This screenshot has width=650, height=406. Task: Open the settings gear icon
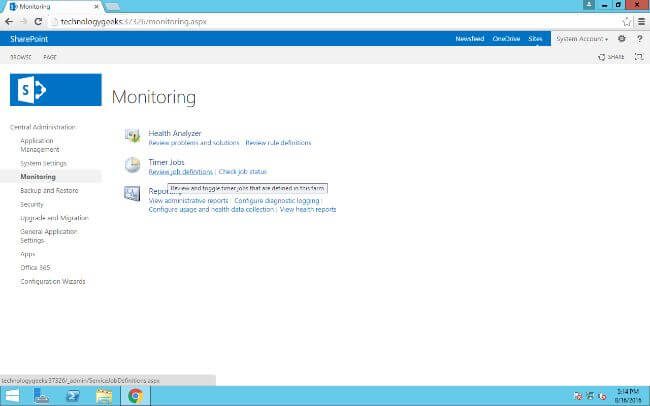coord(621,39)
